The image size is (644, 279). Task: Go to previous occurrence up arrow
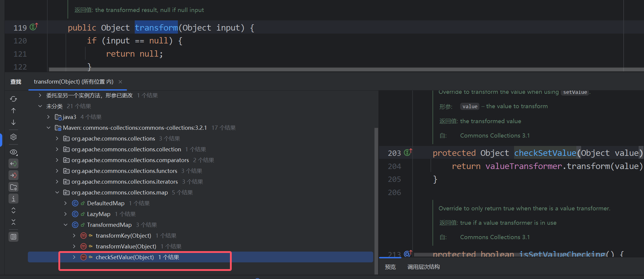click(13, 111)
